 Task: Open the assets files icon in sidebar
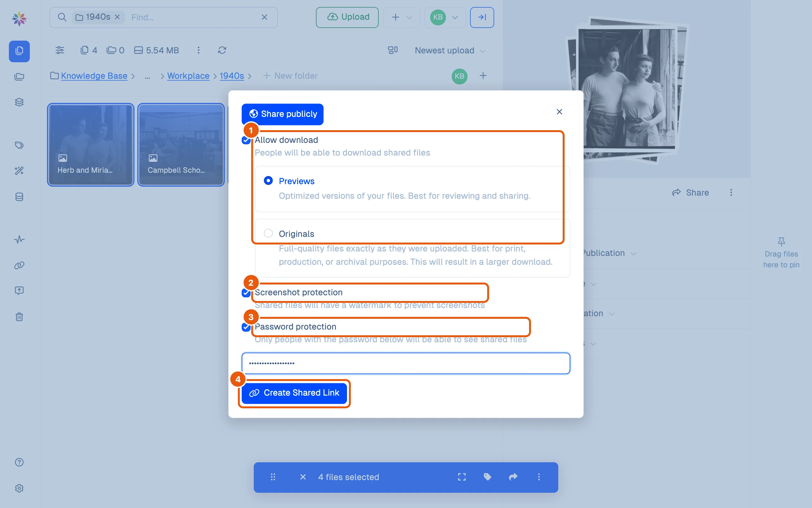click(19, 51)
